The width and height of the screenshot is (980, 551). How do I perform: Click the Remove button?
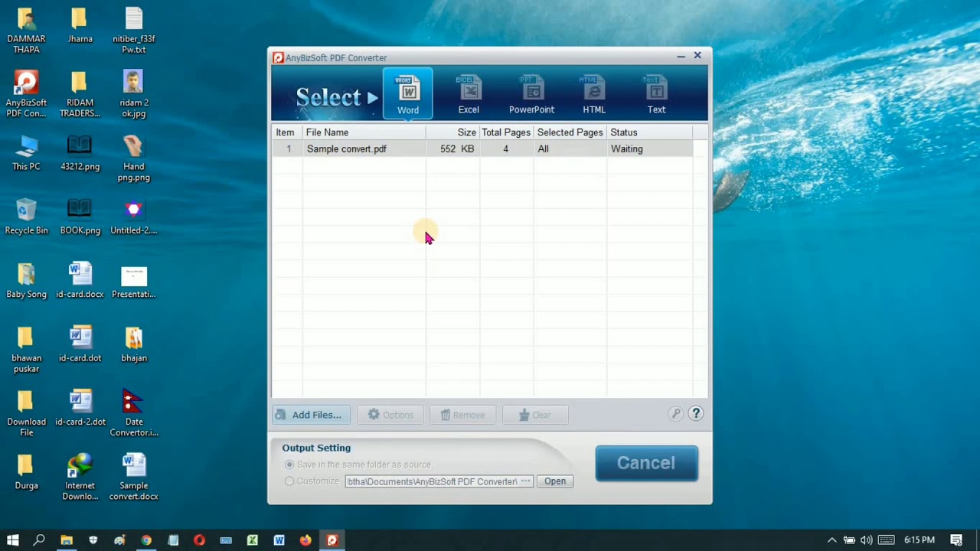pyautogui.click(x=462, y=415)
